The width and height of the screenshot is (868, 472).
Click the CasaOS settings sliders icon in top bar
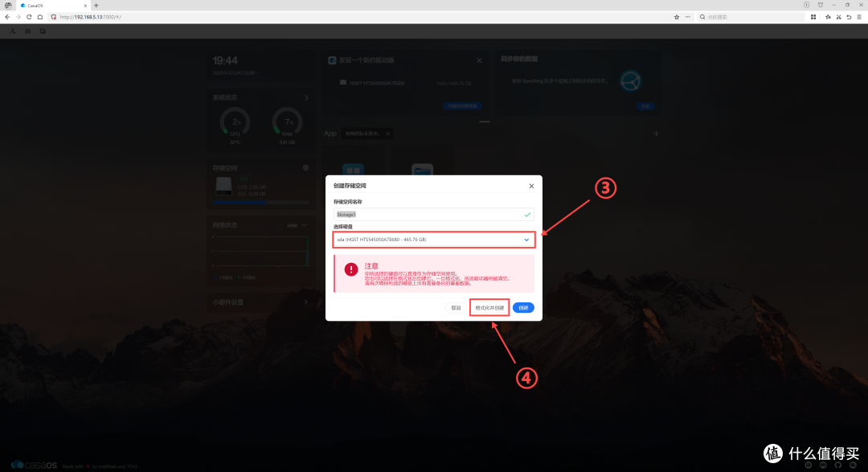coord(27,31)
